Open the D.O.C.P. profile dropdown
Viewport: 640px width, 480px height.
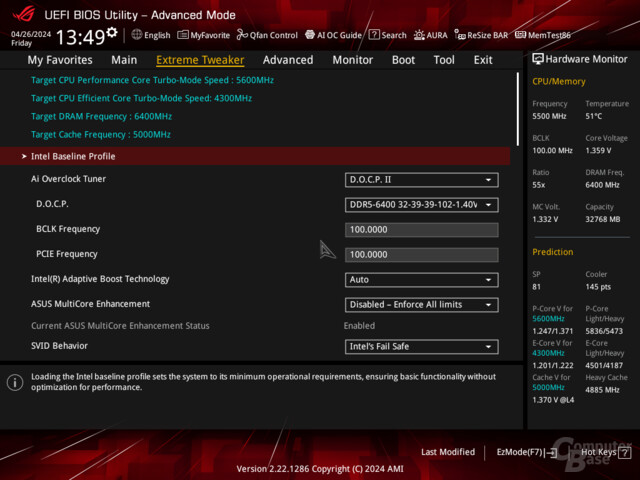click(x=422, y=205)
